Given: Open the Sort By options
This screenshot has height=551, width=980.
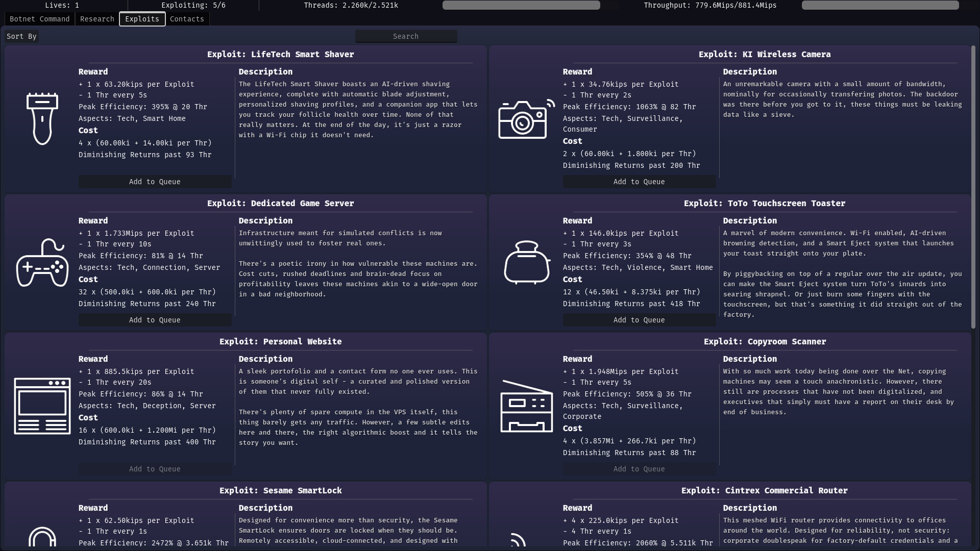Looking at the screenshot, I should [21, 36].
